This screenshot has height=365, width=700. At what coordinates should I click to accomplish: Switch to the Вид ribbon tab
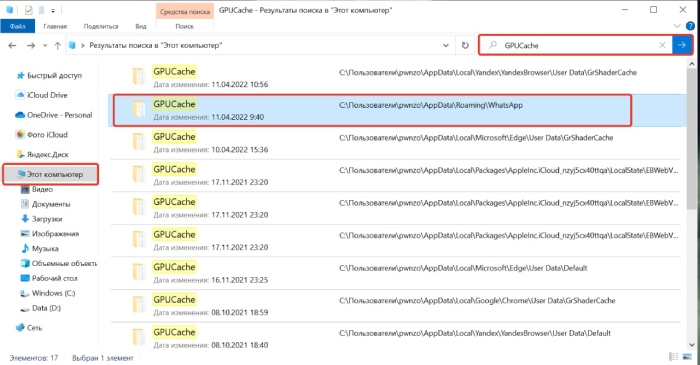pos(141,26)
